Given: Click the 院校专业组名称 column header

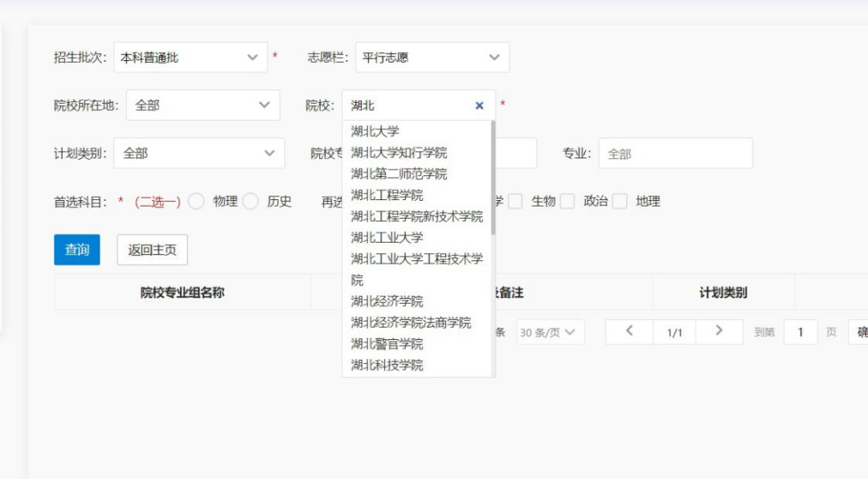Looking at the screenshot, I should click(x=182, y=293).
